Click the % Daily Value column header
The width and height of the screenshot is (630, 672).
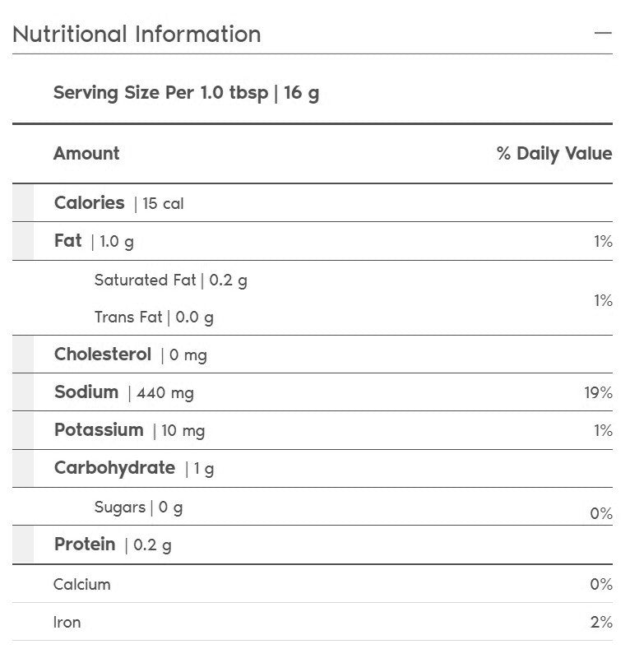tap(554, 154)
